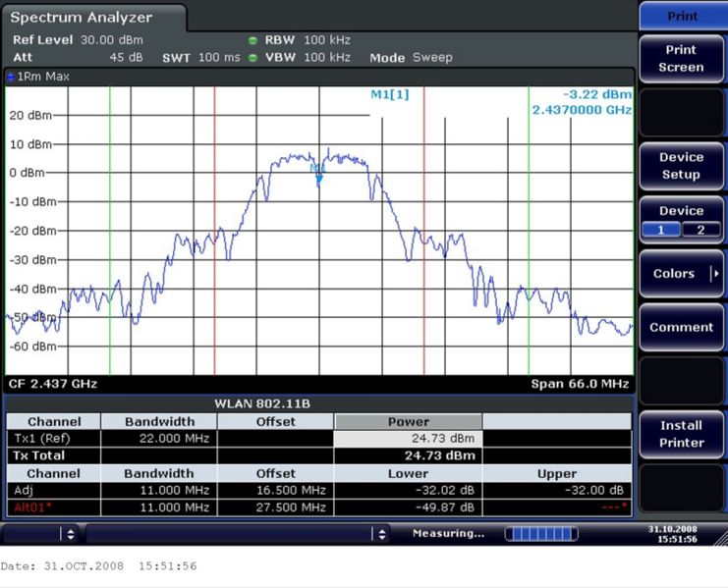
Task: Click the WLAN 802.11B table title
Action: coord(262,403)
